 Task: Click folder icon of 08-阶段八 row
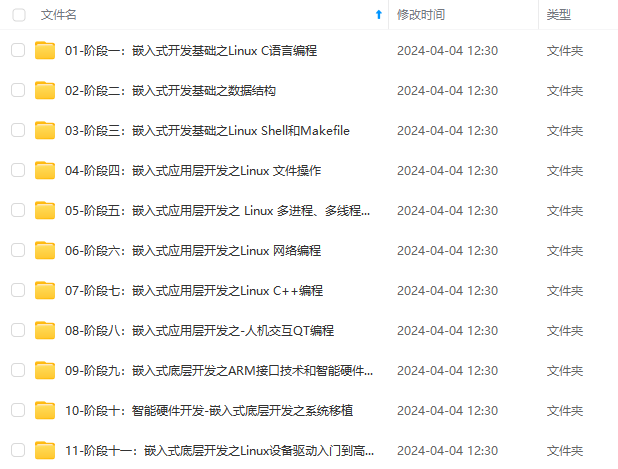[45, 330]
